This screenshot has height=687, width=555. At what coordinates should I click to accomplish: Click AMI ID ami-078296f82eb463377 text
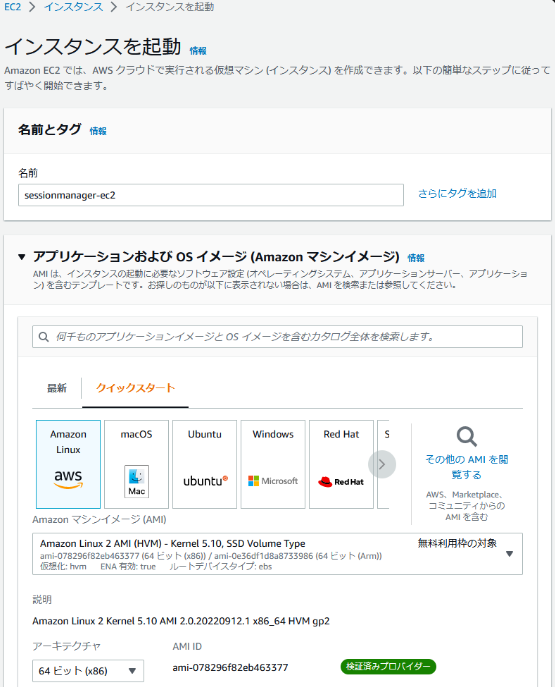[x=230, y=668]
